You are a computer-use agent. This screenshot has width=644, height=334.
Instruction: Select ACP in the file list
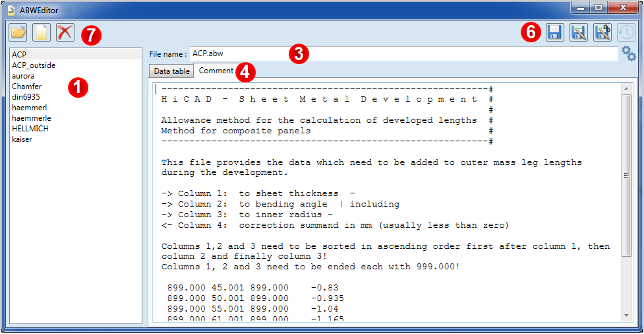76,54
